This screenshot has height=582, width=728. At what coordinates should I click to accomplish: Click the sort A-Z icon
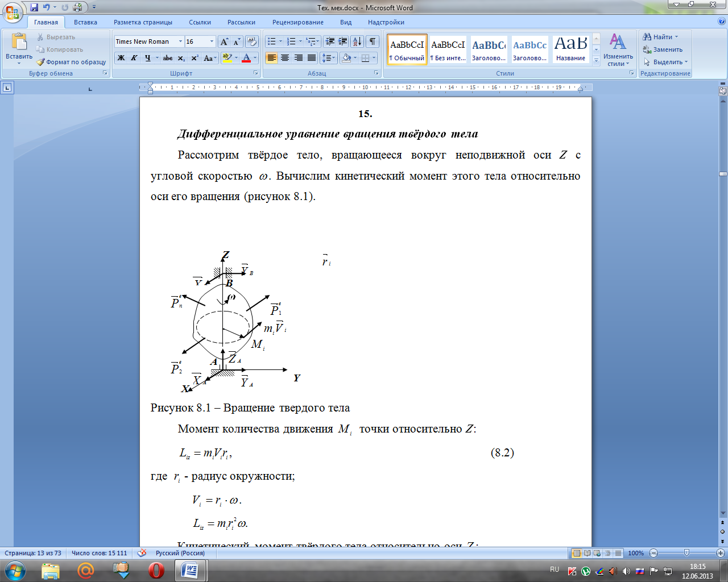click(x=357, y=41)
